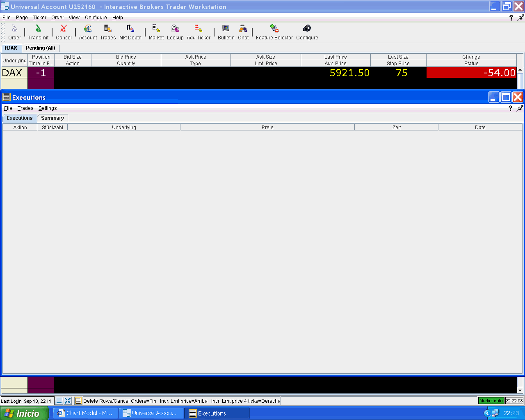Select the Executions tab inside the Executions window
The width and height of the screenshot is (525, 420).
(x=20, y=118)
